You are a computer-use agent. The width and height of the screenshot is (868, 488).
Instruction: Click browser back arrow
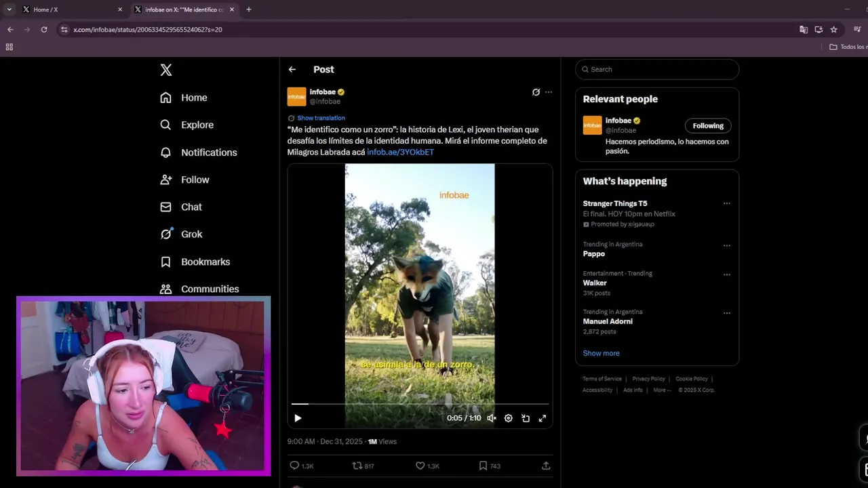coord(10,30)
